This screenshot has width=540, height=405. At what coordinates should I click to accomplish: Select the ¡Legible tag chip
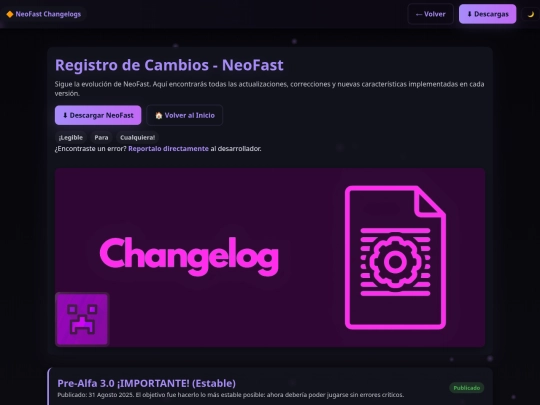click(x=71, y=137)
